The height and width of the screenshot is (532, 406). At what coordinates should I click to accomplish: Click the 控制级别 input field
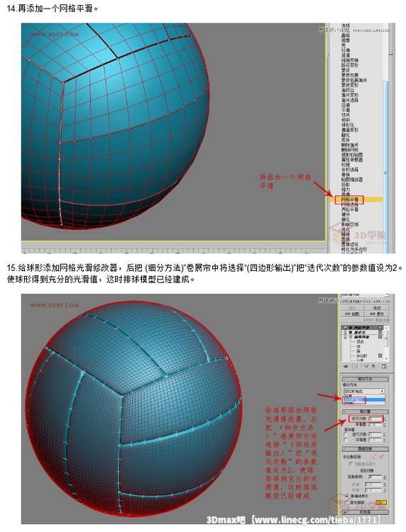[375, 477]
